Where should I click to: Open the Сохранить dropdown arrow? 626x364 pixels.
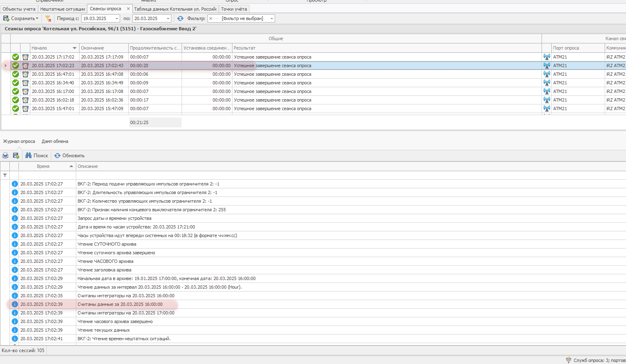point(37,18)
